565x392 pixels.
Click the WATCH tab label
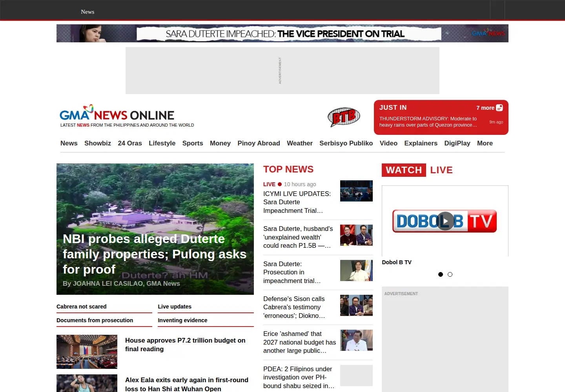(x=404, y=170)
